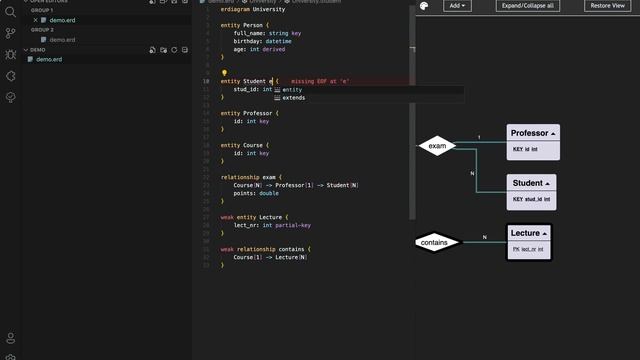
Task: Collapse the Lecture entity node
Action: click(x=544, y=234)
